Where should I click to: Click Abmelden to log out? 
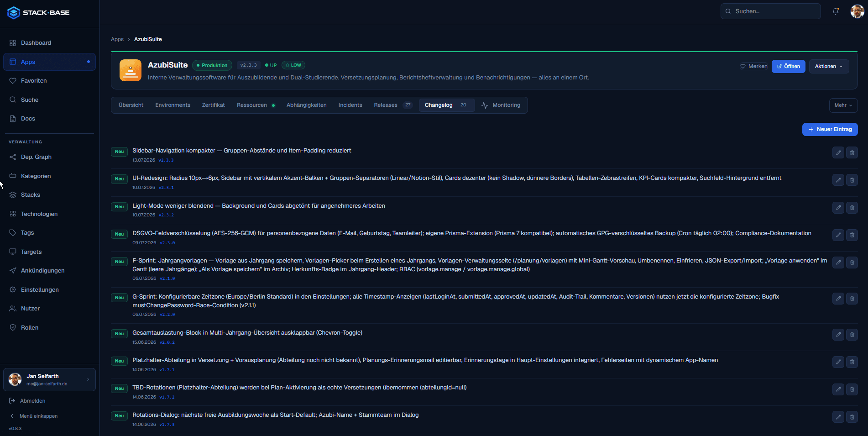point(27,401)
